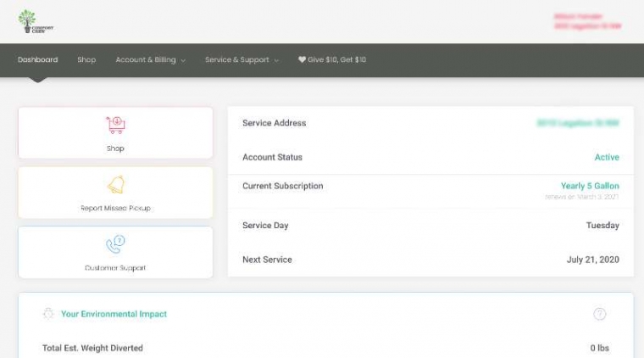Click the Tuesday service day value
This screenshot has height=358, width=644.
(x=602, y=226)
